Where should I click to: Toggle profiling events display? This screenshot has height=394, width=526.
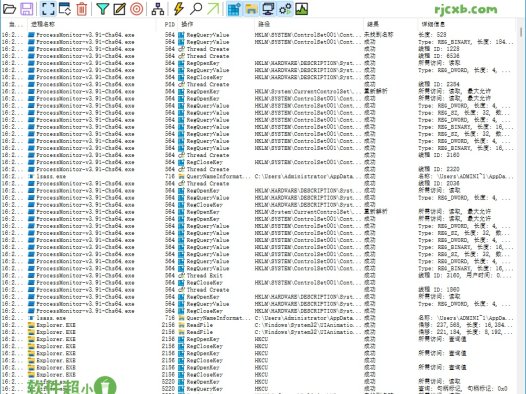tap(302, 9)
